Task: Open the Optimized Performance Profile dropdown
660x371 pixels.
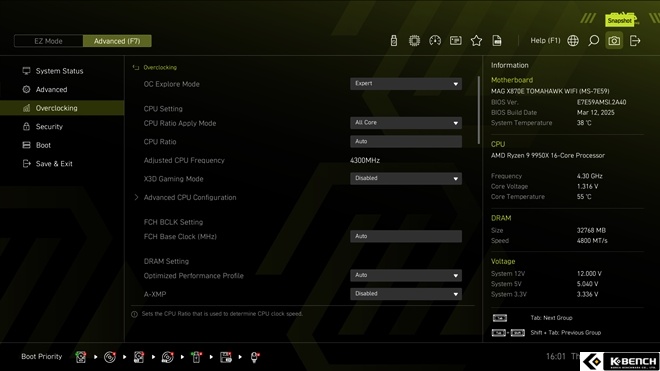Action: [x=406, y=275]
